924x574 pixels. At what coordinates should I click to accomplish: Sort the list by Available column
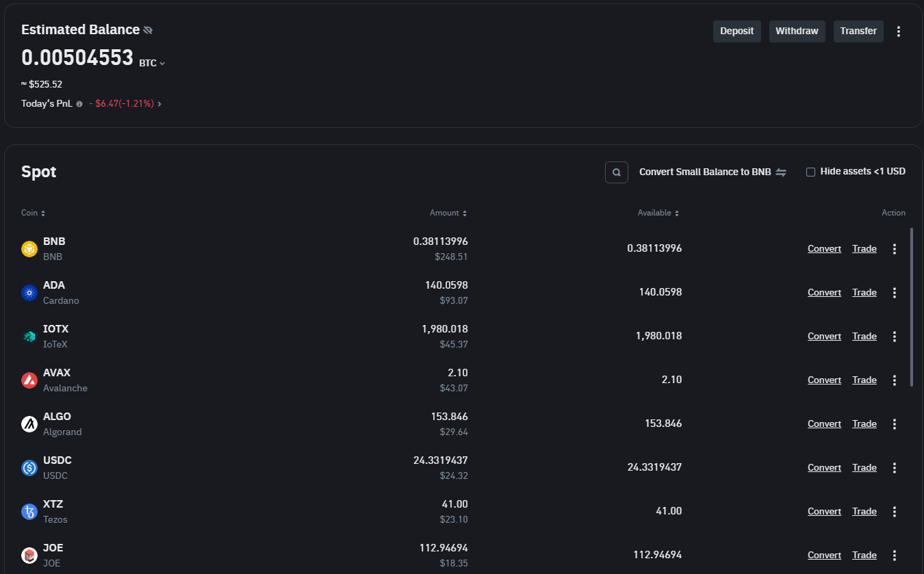(658, 213)
